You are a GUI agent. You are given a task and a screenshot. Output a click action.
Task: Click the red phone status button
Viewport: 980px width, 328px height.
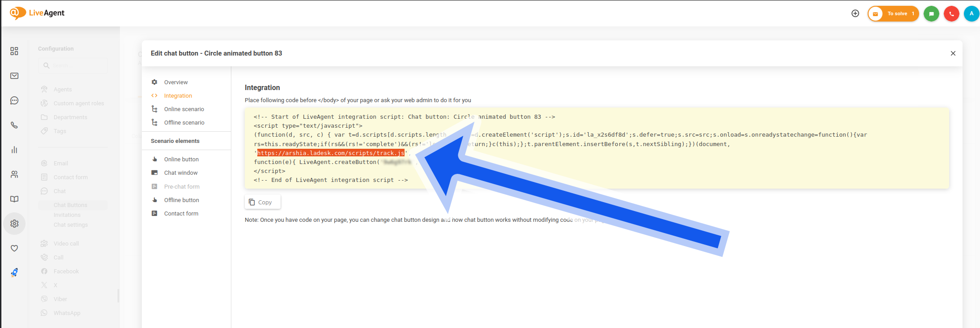tap(951, 13)
